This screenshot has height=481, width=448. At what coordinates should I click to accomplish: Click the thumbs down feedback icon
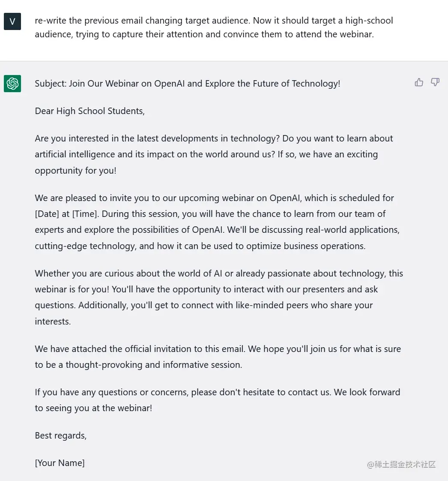[435, 82]
